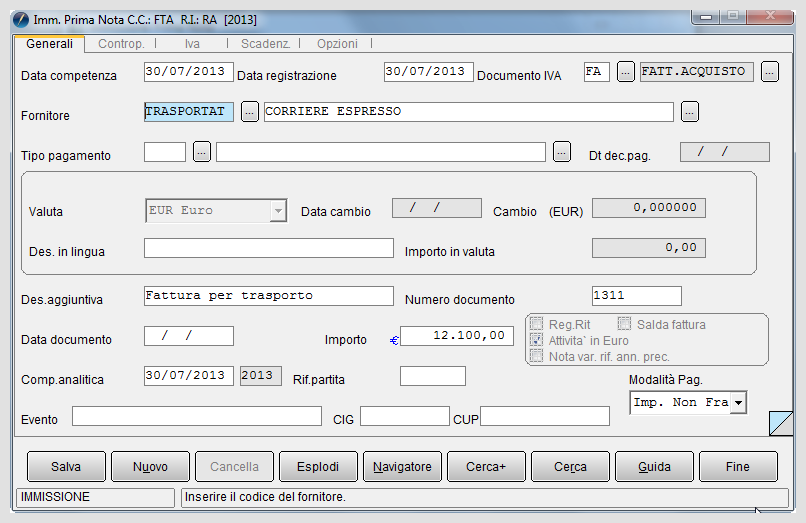Minimize the Prima Nota window

(706, 16)
